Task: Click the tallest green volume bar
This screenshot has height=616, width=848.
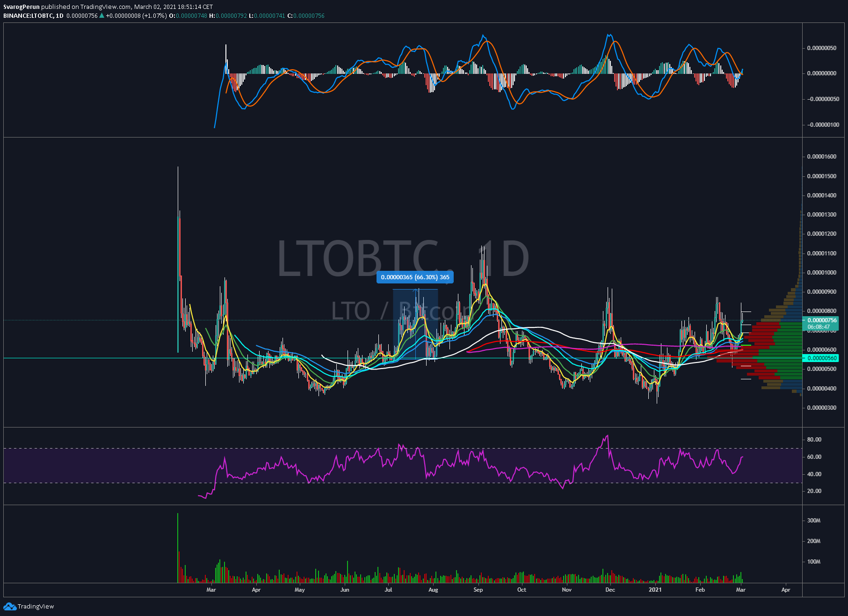Action: point(178,548)
